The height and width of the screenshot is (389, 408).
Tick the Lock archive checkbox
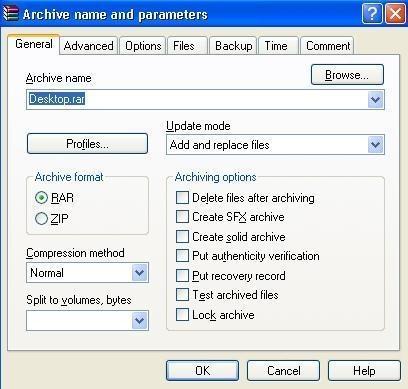click(x=182, y=315)
